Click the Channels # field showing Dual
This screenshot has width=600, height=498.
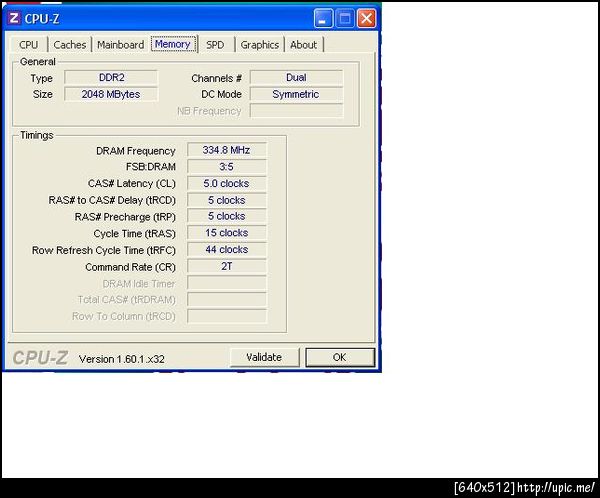pyautogui.click(x=297, y=78)
